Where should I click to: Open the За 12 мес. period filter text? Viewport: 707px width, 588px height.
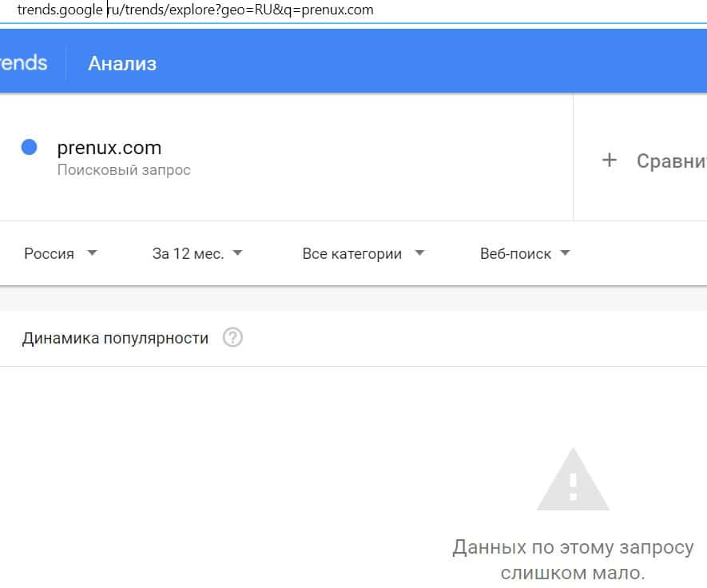click(188, 254)
